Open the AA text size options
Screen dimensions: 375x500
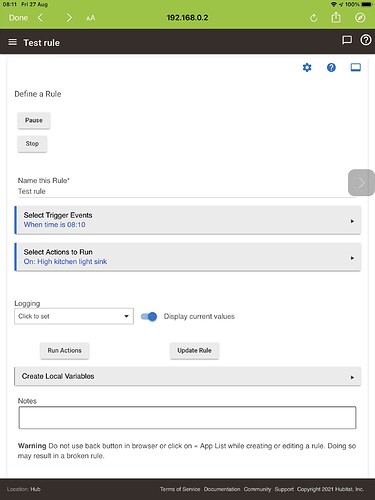pos(90,18)
